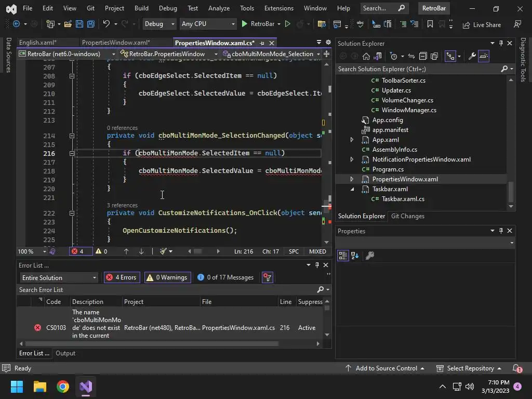The width and height of the screenshot is (532, 399).
Task: Click the feedback person icon in the title bar
Action: click(517, 24)
